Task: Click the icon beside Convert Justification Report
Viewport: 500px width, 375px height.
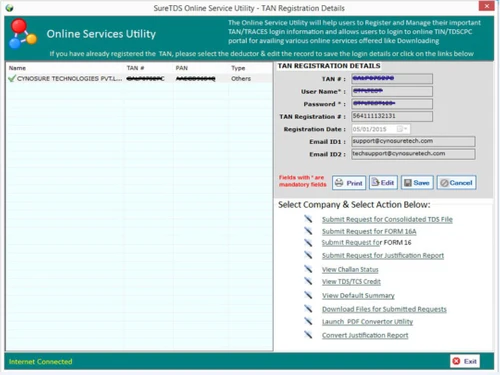Action: [308, 335]
